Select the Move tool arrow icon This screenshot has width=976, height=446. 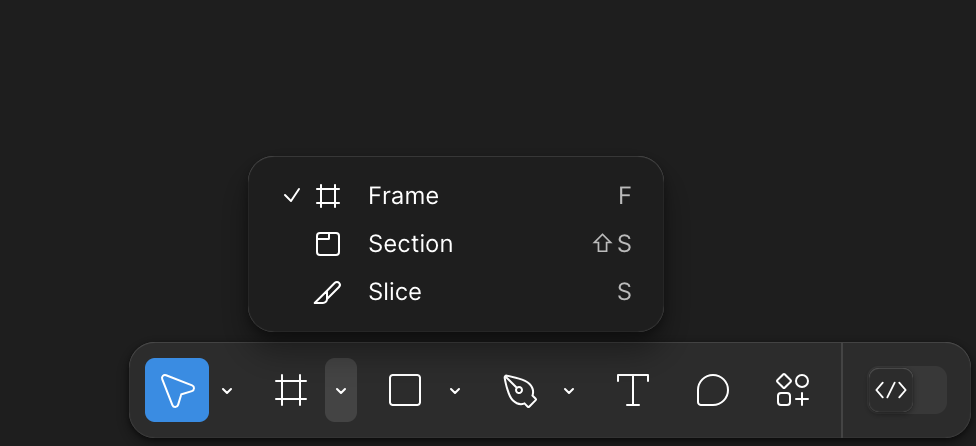177,390
